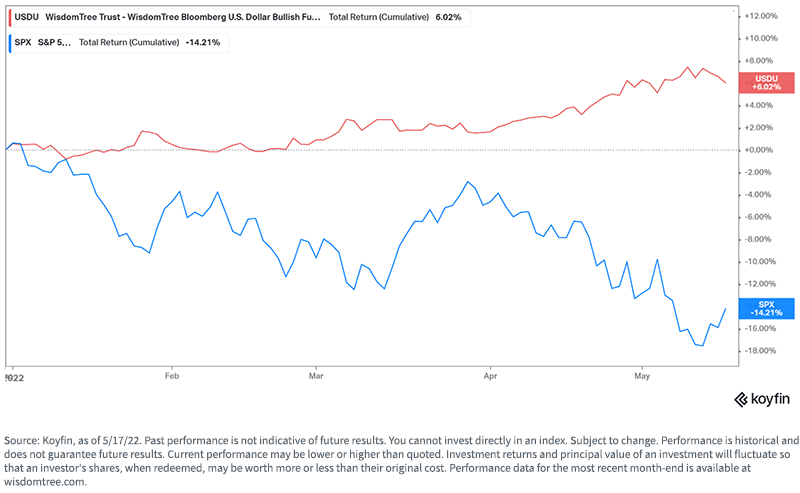800x493 pixels.
Task: Select the red USDU +6.02% price tag
Action: [766, 83]
